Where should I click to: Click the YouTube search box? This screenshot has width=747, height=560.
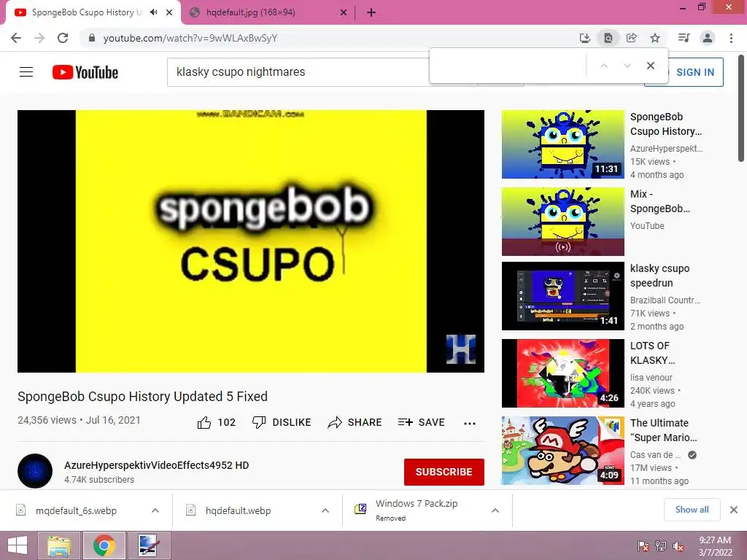(x=298, y=72)
